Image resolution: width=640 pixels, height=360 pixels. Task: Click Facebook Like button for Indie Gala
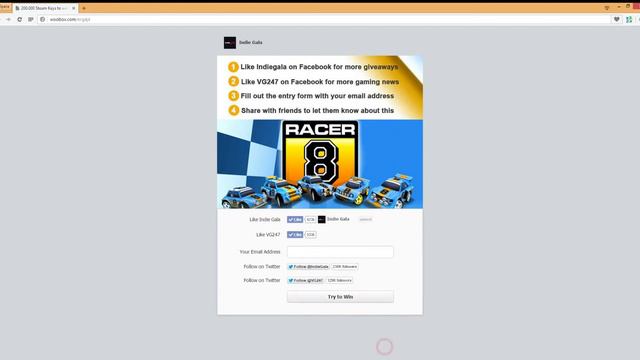[295, 220]
